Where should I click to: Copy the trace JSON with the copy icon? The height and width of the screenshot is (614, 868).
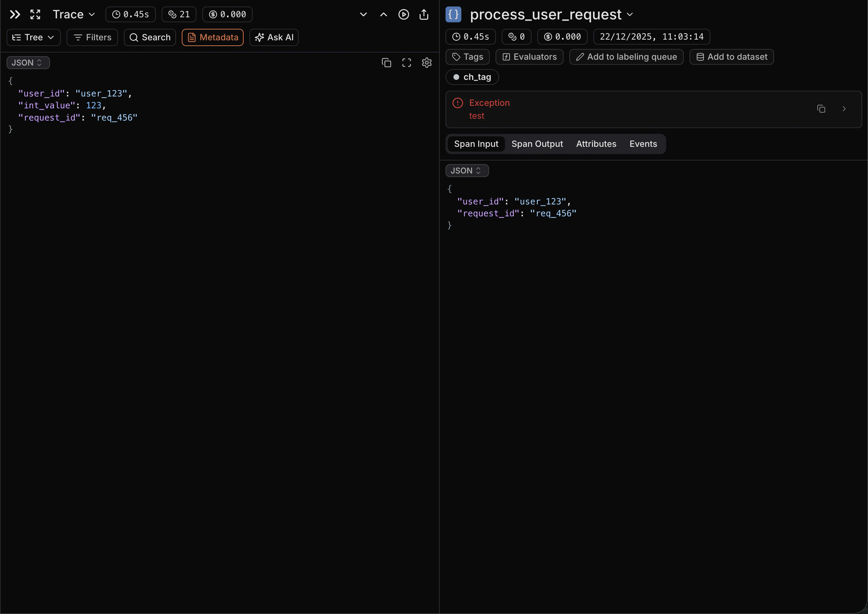[386, 62]
